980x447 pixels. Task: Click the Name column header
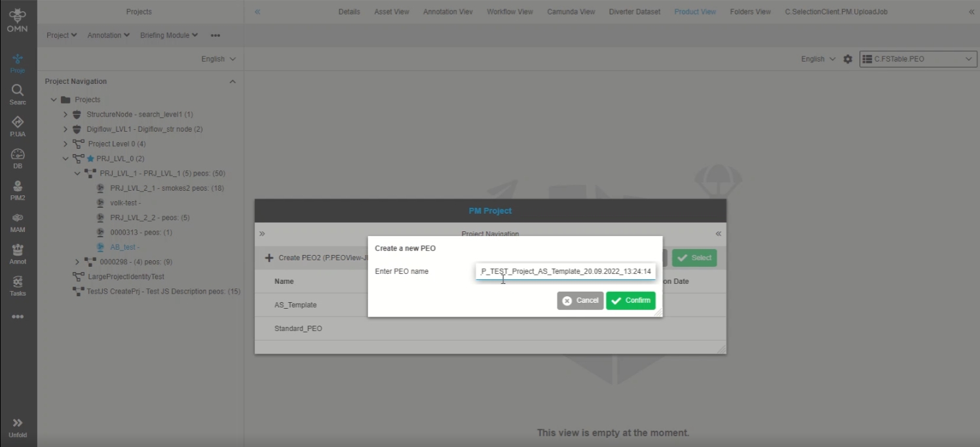coord(284,281)
